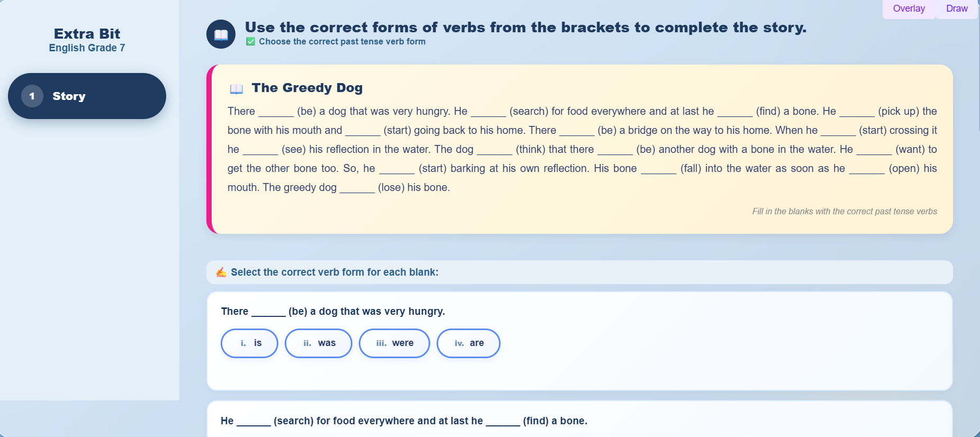Switch to the Draw tab
The width and height of the screenshot is (980, 437).
click(957, 8)
